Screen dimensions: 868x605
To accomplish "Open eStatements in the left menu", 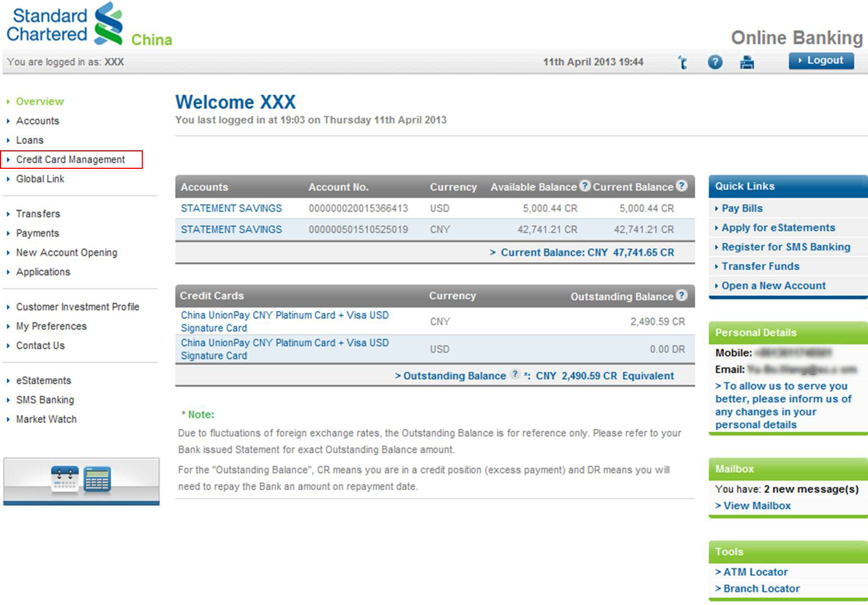I will coord(43,380).
